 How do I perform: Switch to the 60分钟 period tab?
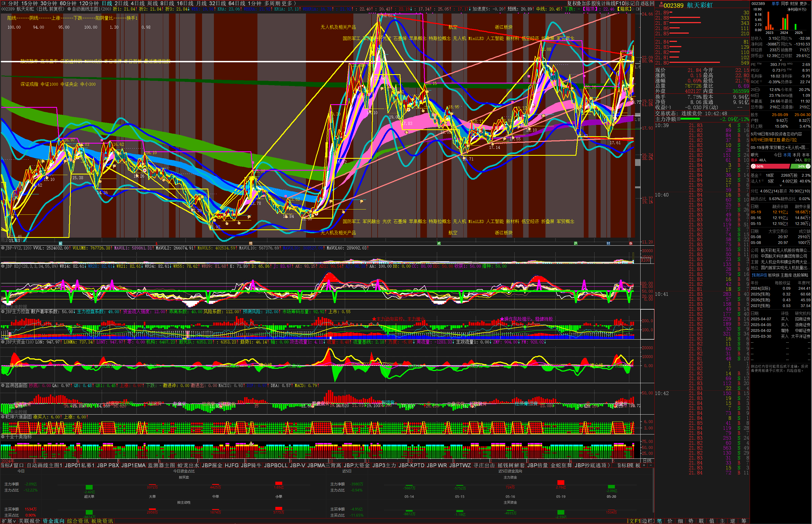click(68, 3)
